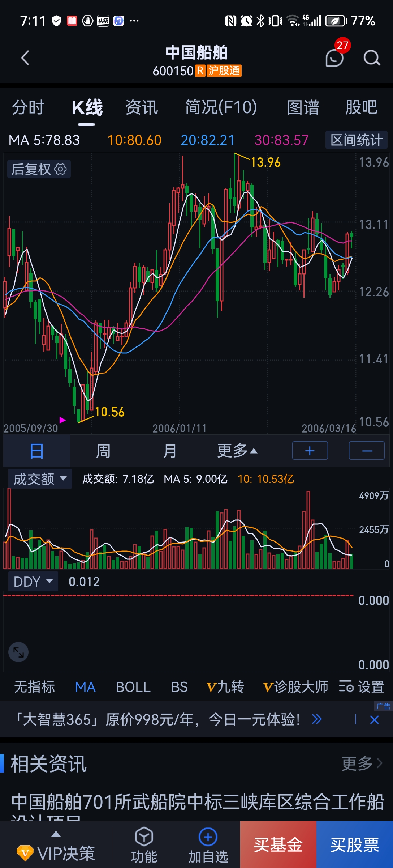Open 功能 cube menu
The width and height of the screenshot is (393, 868).
[144, 845]
